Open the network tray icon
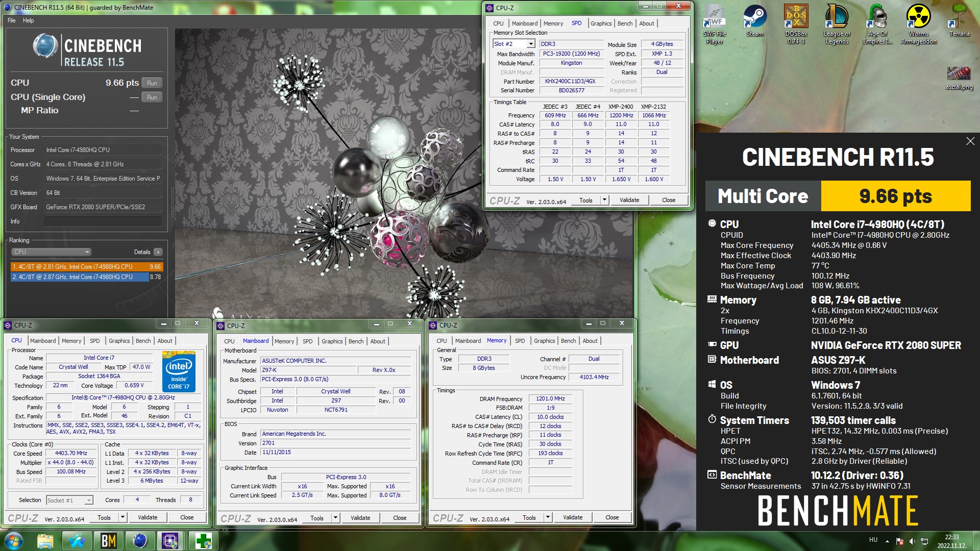The height and width of the screenshot is (551, 980). pyautogui.click(x=924, y=541)
